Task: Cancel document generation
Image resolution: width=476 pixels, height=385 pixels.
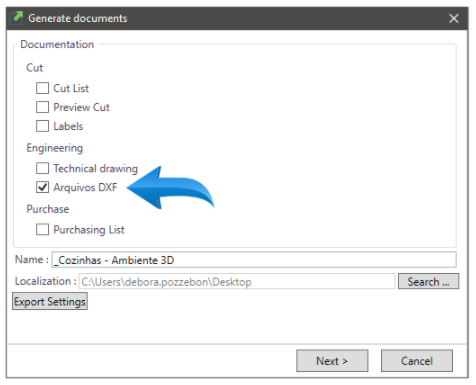Action: (x=417, y=361)
